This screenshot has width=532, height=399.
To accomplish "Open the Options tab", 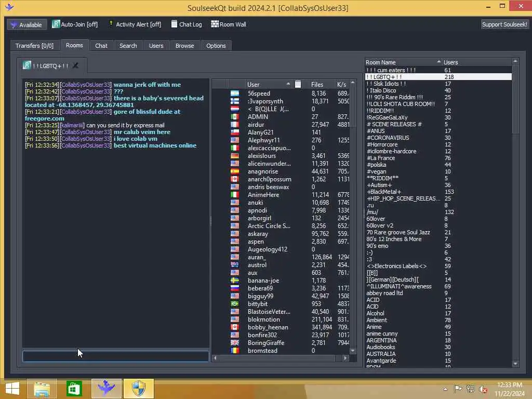I will tap(216, 46).
